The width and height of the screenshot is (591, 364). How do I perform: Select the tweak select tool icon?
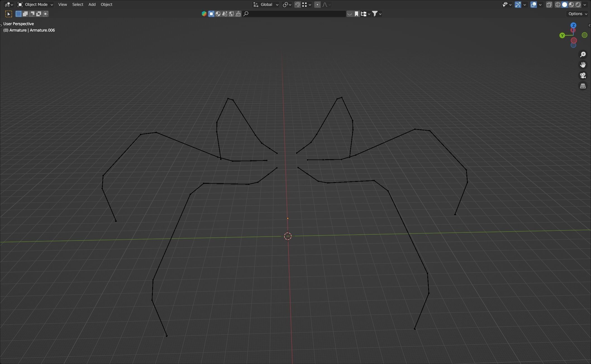pos(9,14)
